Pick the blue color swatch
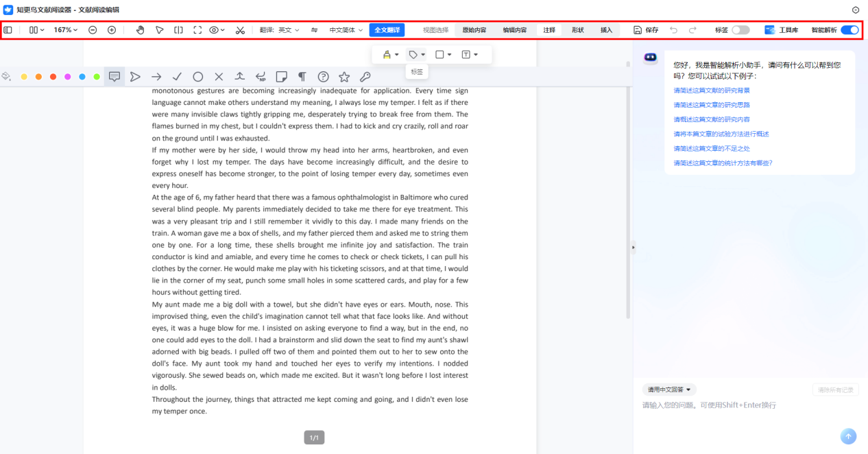The width and height of the screenshot is (868, 454). (82, 77)
